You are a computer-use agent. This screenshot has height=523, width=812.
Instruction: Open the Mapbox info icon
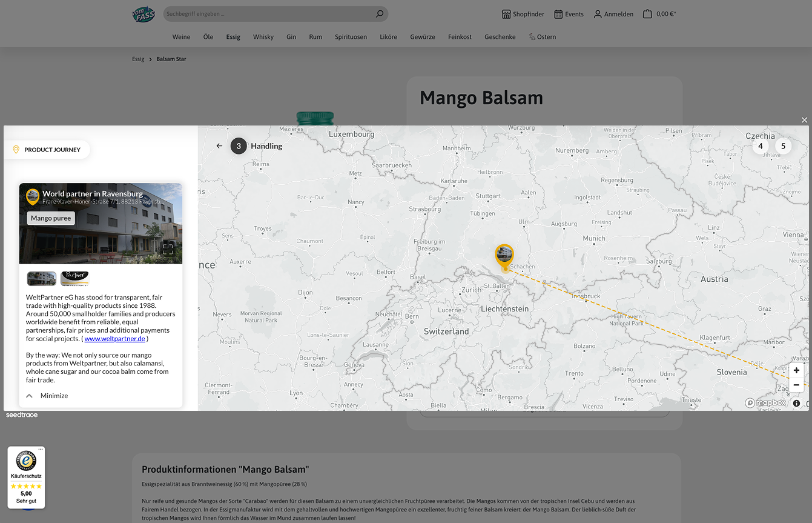pyautogui.click(x=796, y=403)
